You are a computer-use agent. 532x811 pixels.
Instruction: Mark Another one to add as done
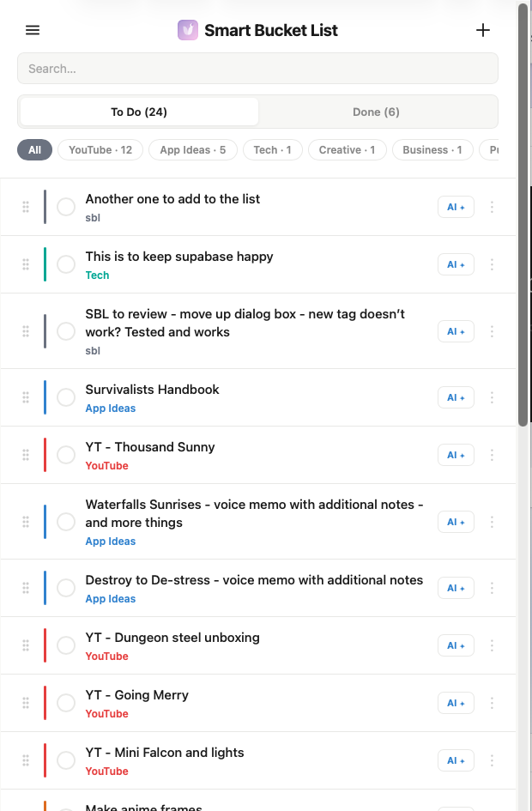tap(66, 207)
